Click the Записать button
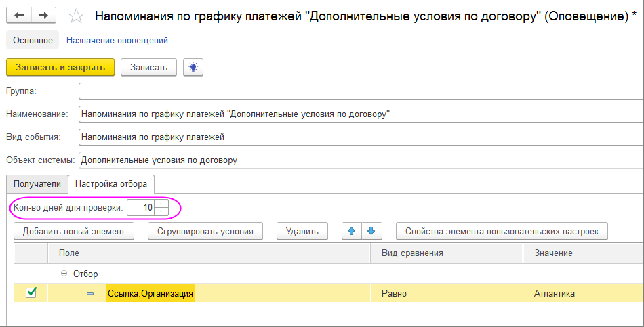The image size is (644, 327). point(148,67)
